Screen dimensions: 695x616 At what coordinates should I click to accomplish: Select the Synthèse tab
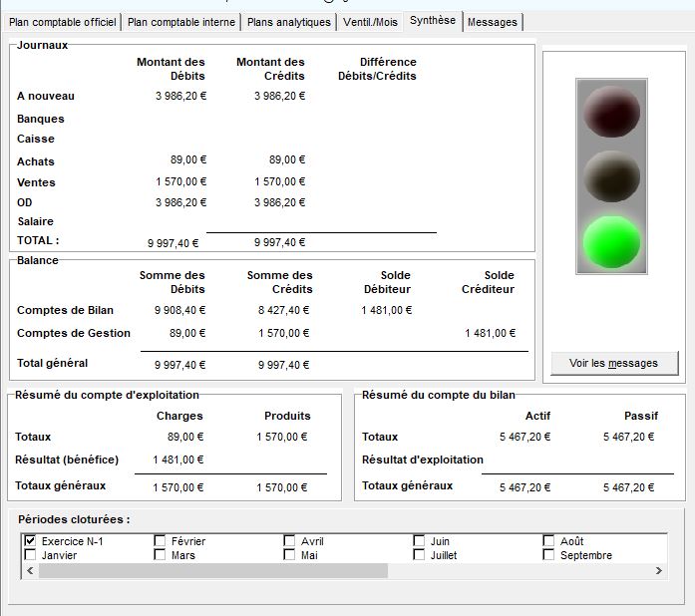click(x=433, y=21)
